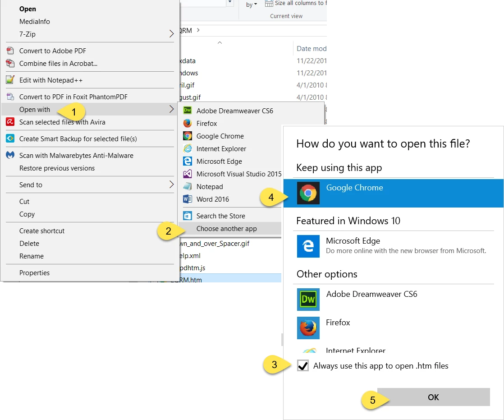Click the Firefox icon in Open with submenu
504x420 pixels.
click(188, 123)
